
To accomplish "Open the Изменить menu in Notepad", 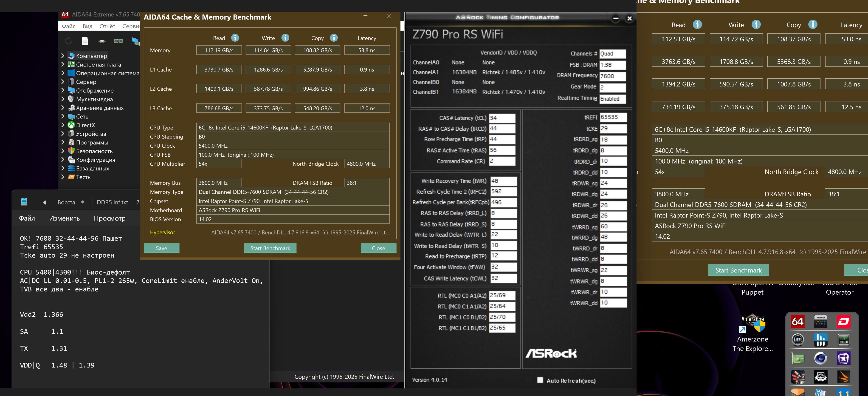I will tap(64, 218).
